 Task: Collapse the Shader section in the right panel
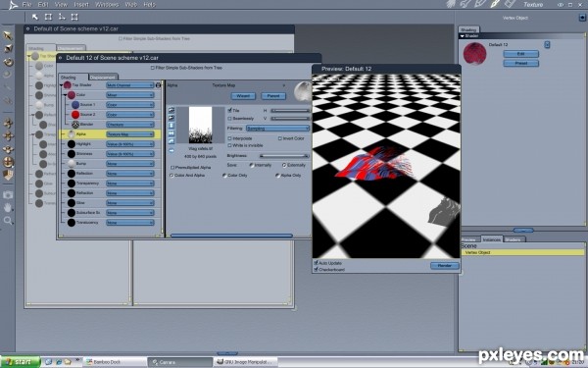pos(463,36)
